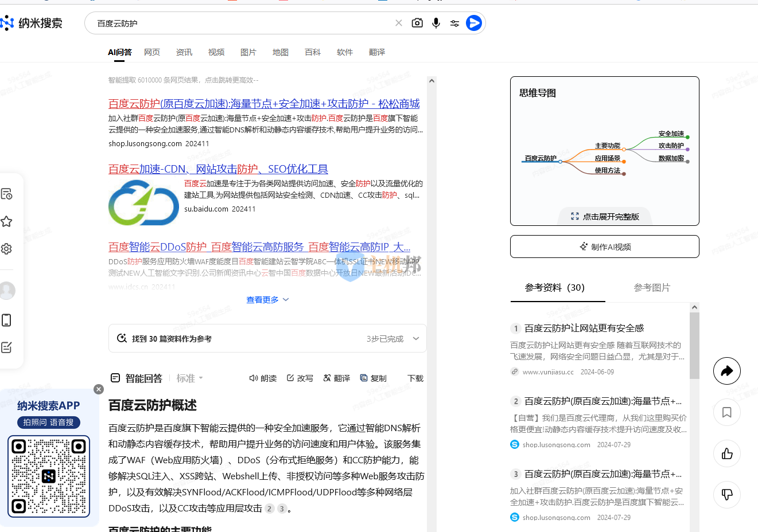The image size is (758, 532).
Task: Switch to 百科 tab
Action: pos(313,52)
